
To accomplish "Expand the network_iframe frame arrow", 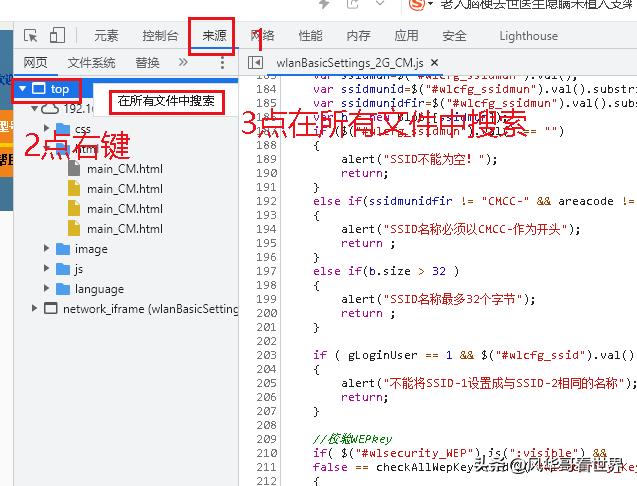I will tap(35, 308).
